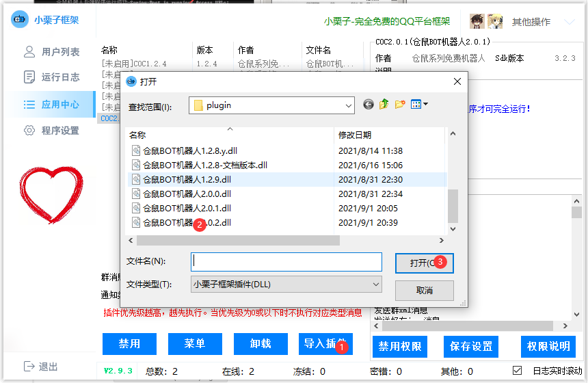
Task: Close the 打开 dialog
Action: pos(457,81)
